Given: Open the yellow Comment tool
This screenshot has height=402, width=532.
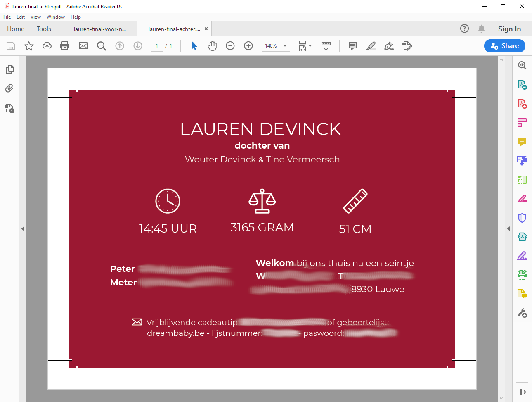Looking at the screenshot, I should pos(522,142).
